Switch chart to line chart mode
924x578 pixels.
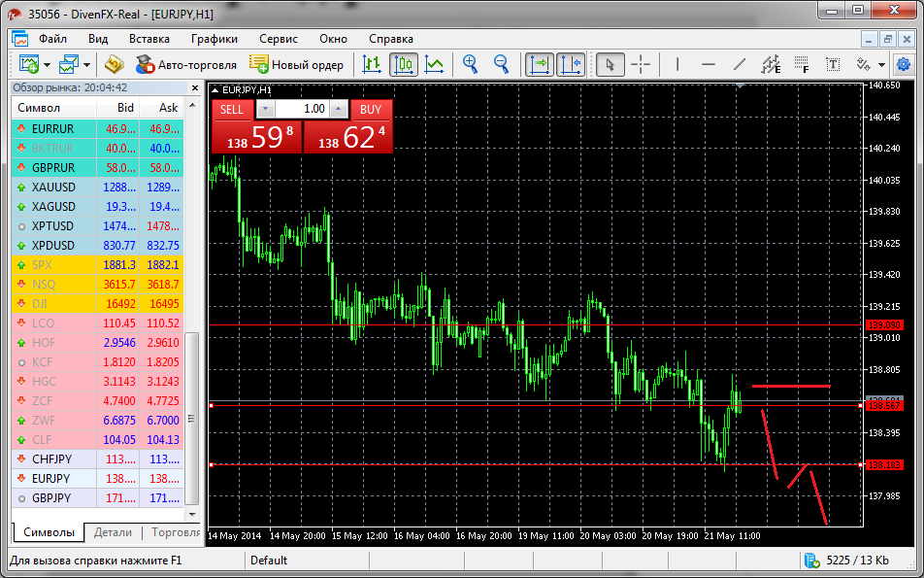click(x=435, y=64)
